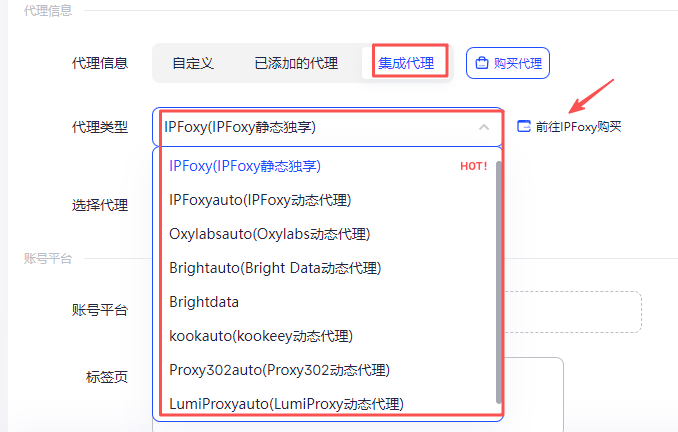
Task: Click the 标签页 label
Action: (107, 377)
